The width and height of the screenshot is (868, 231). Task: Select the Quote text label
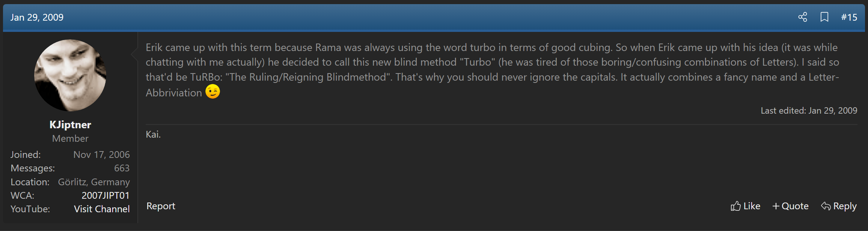coord(795,206)
